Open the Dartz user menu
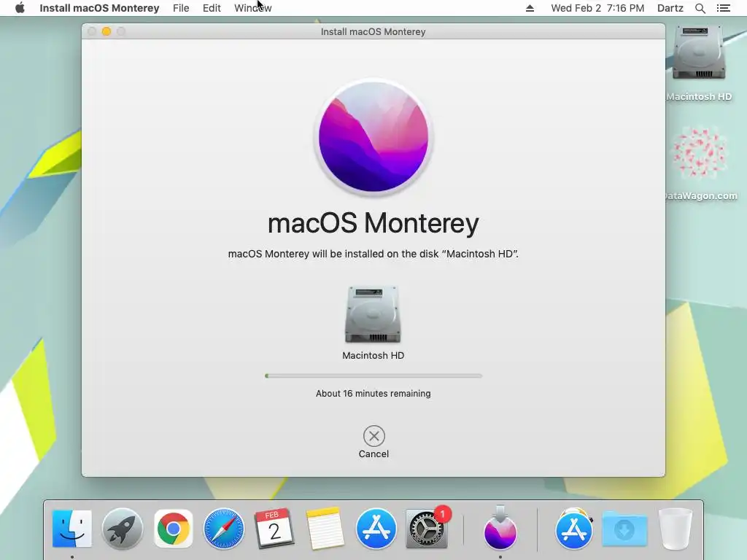Viewport: 747px width, 560px height. [x=670, y=8]
